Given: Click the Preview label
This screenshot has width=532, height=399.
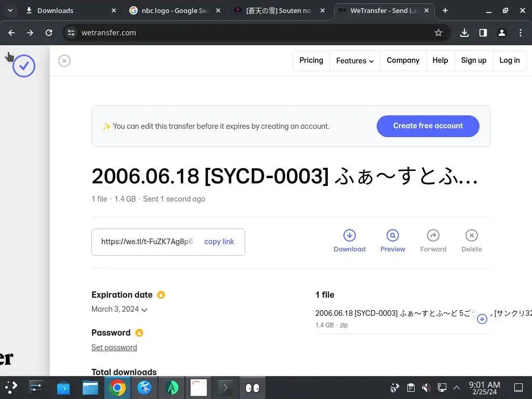Looking at the screenshot, I should [x=393, y=249].
